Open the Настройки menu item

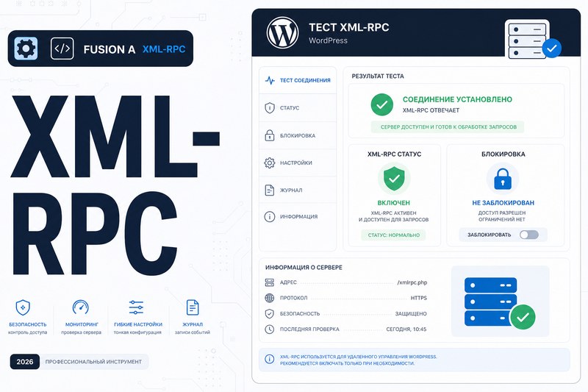pyautogui.click(x=298, y=163)
